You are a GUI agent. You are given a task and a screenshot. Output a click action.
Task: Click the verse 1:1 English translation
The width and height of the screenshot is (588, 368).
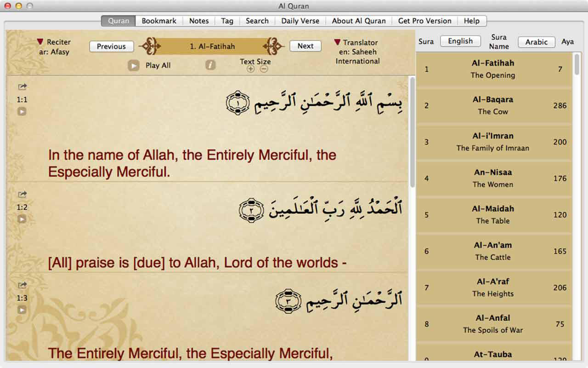pyautogui.click(x=192, y=163)
